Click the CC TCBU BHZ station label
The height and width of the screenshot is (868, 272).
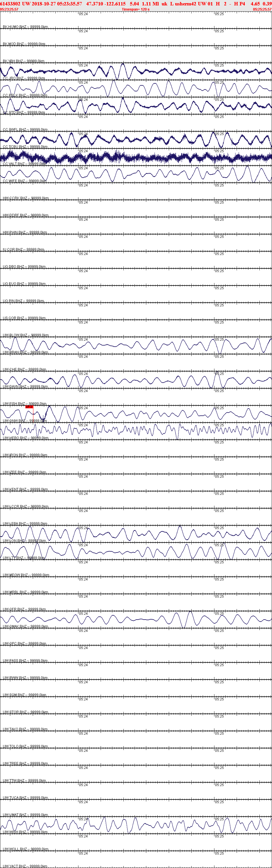pos(25,147)
